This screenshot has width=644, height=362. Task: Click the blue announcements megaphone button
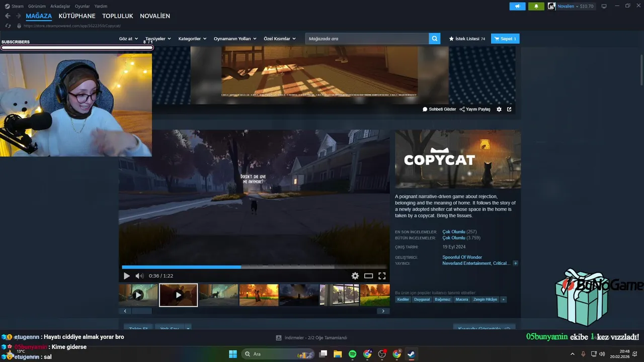tap(517, 6)
